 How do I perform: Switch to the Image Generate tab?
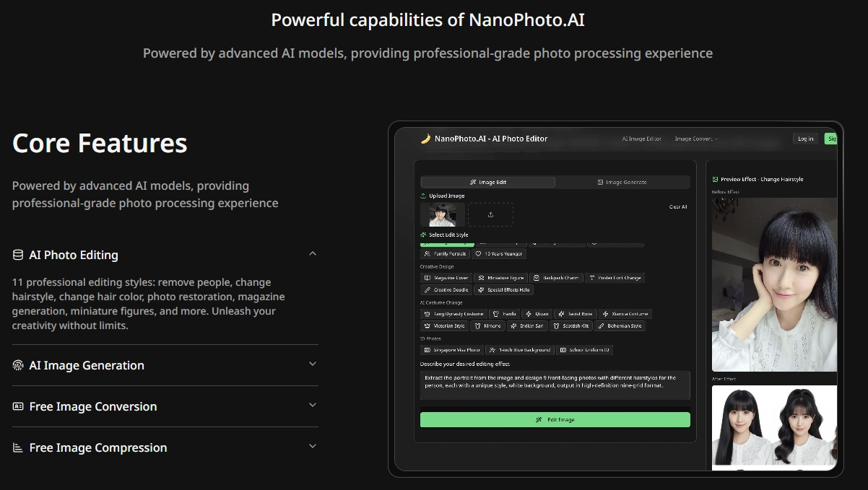pyautogui.click(x=622, y=183)
